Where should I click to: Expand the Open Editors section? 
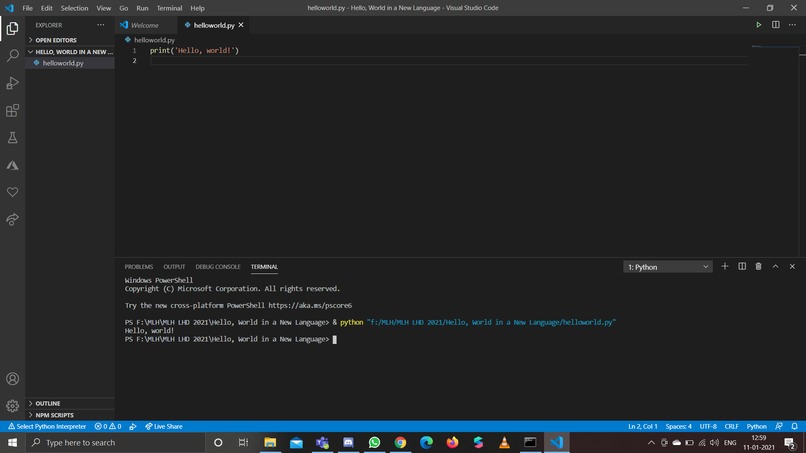(70, 40)
